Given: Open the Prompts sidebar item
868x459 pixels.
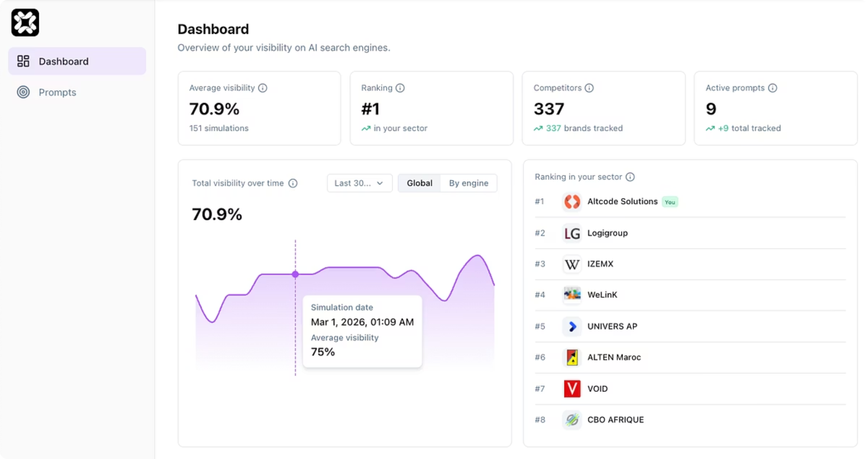Looking at the screenshot, I should coord(77,92).
